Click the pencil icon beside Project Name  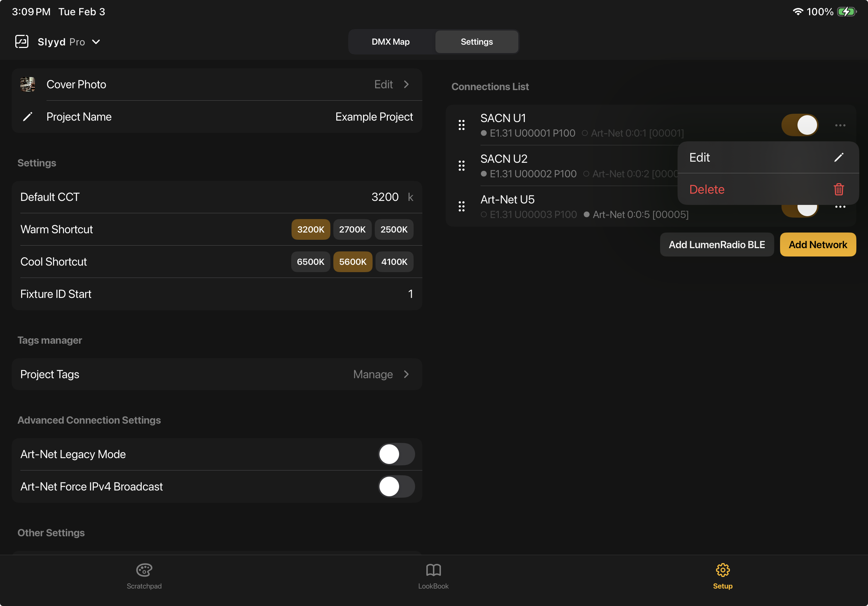28,117
